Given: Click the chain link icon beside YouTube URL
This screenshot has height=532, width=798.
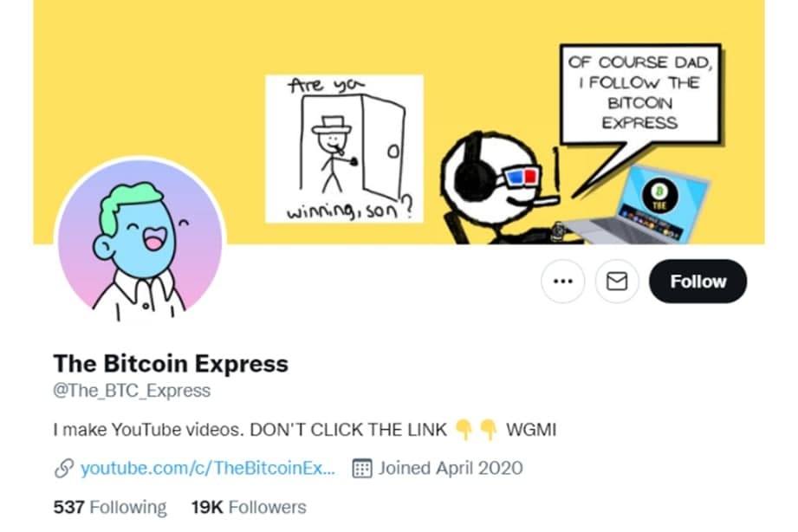Looking at the screenshot, I should pyautogui.click(x=64, y=469).
